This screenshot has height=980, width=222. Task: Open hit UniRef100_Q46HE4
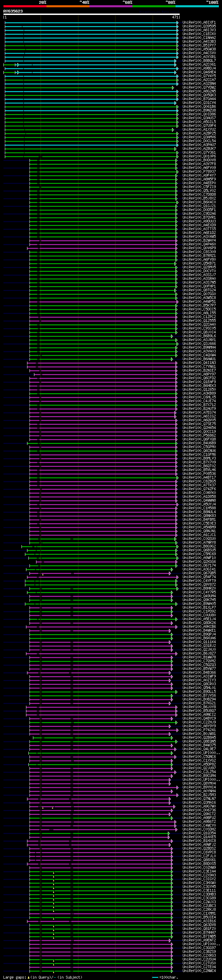point(199,72)
